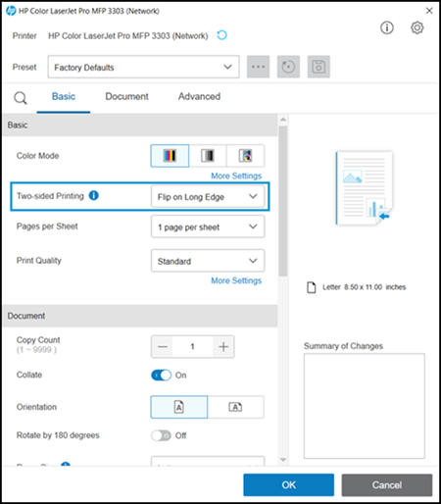Click OK button
The height and width of the screenshot is (504, 441).
click(288, 484)
